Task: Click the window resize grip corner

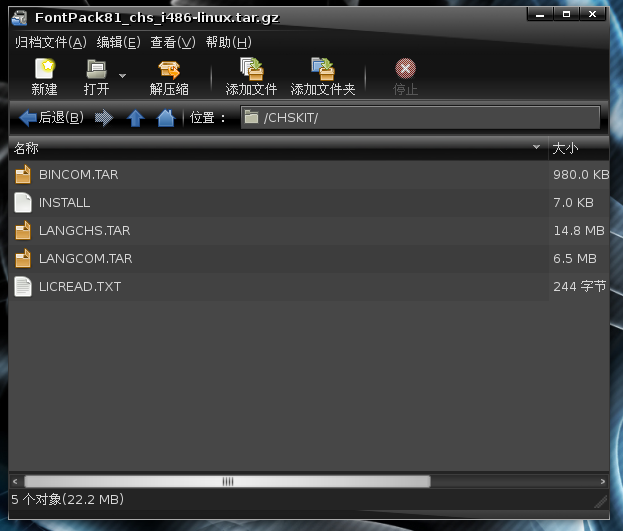Action: (x=602, y=502)
